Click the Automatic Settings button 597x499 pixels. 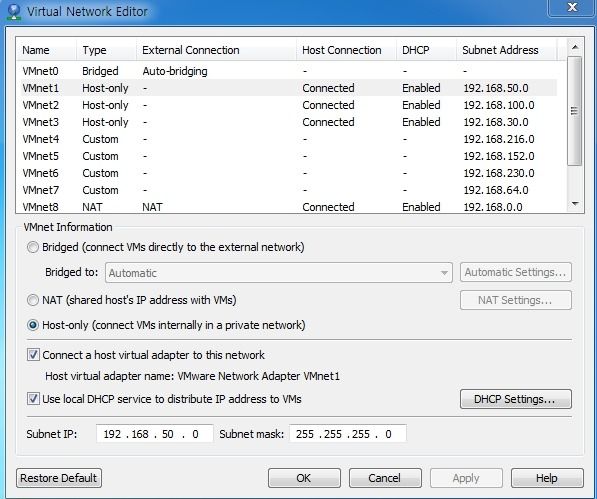pyautogui.click(x=516, y=272)
